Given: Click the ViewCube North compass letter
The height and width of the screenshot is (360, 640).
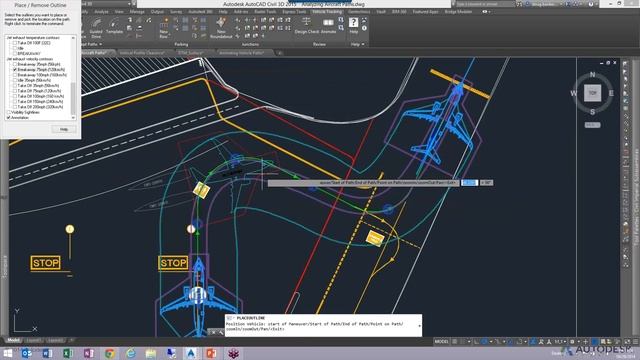Looking at the screenshot, I should point(592,75).
